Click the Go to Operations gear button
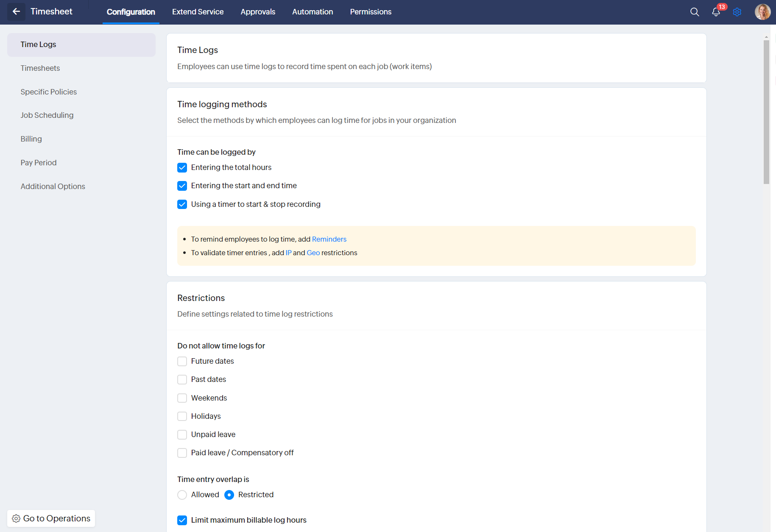 [51, 518]
